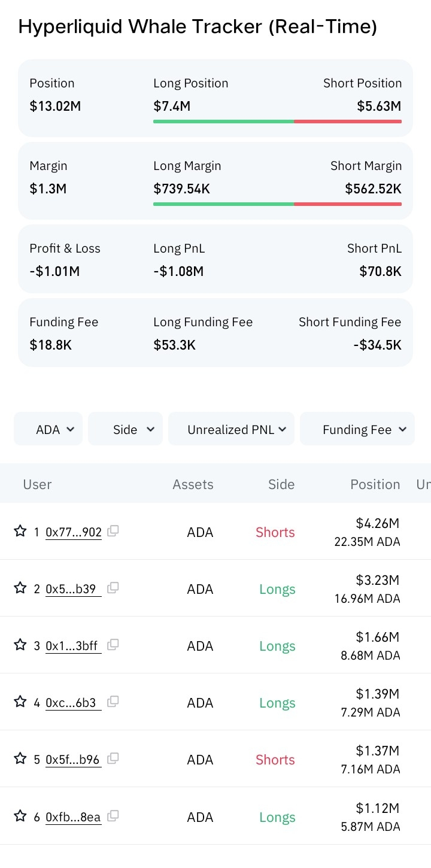The width and height of the screenshot is (431, 868).
Task: Toggle favorite star on row 3
Action: click(20, 645)
